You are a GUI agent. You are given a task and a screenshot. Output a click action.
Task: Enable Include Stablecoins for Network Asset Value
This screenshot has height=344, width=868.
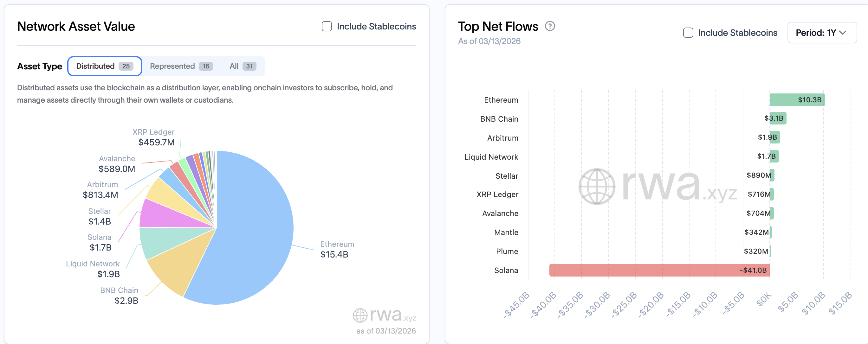[x=326, y=26]
